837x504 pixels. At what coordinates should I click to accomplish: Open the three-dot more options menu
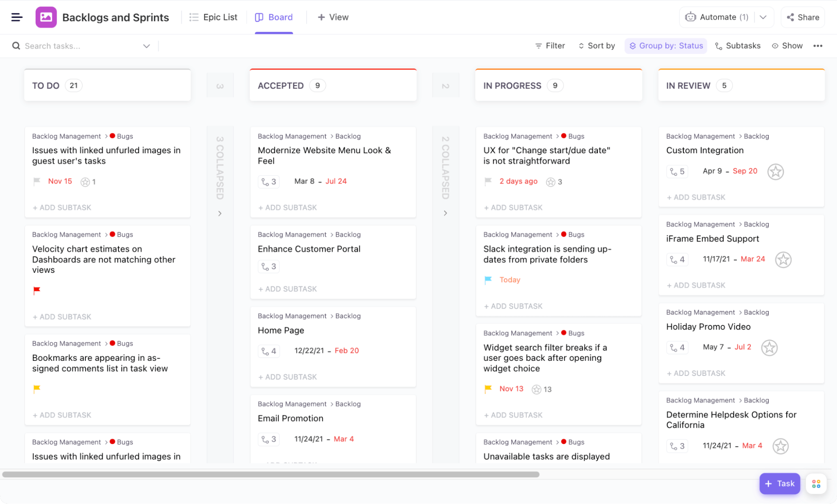pos(817,46)
